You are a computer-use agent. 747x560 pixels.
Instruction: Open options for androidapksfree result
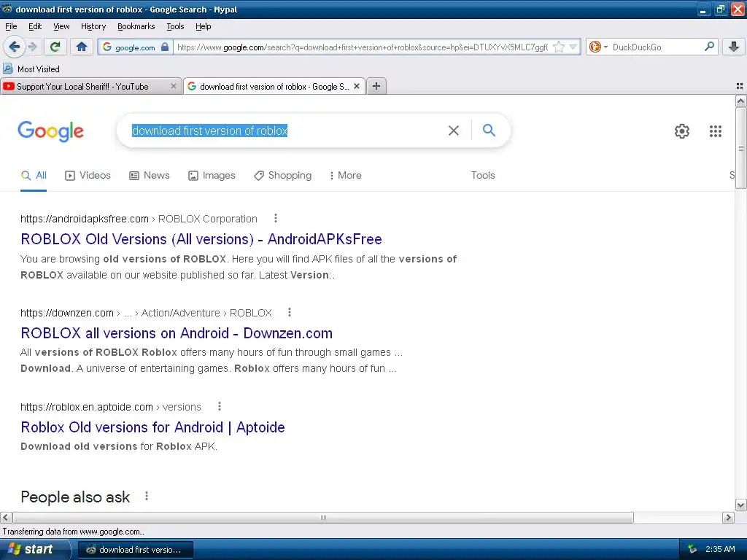pos(275,218)
